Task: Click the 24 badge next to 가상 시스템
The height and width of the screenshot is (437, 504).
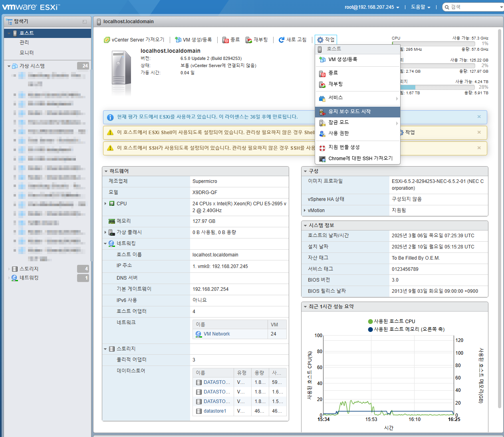Action: pos(83,66)
